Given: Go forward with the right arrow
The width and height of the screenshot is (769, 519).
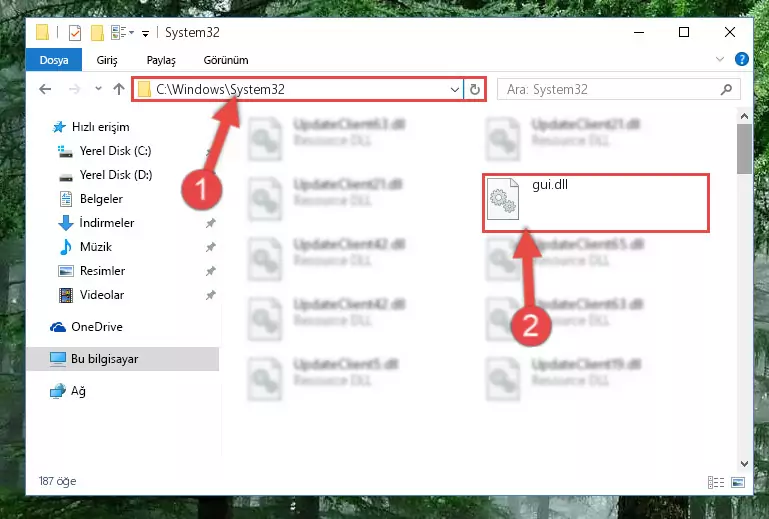Looking at the screenshot, I should (x=74, y=89).
